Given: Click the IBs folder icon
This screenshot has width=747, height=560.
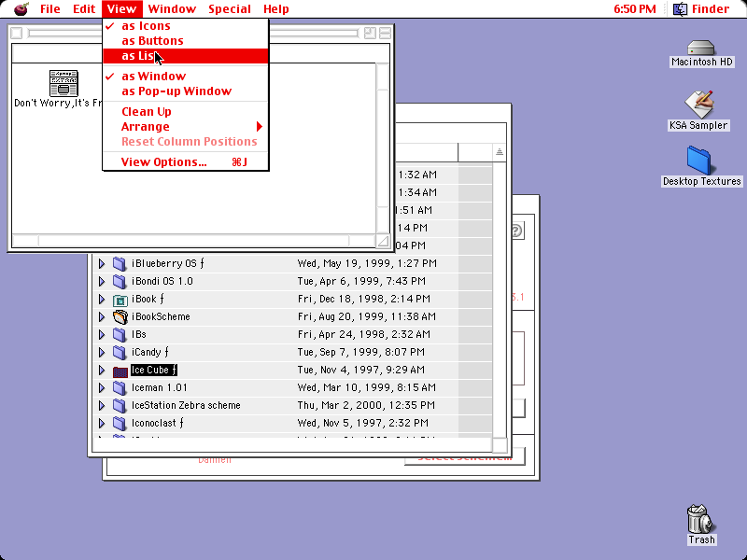Looking at the screenshot, I should click(x=120, y=335).
